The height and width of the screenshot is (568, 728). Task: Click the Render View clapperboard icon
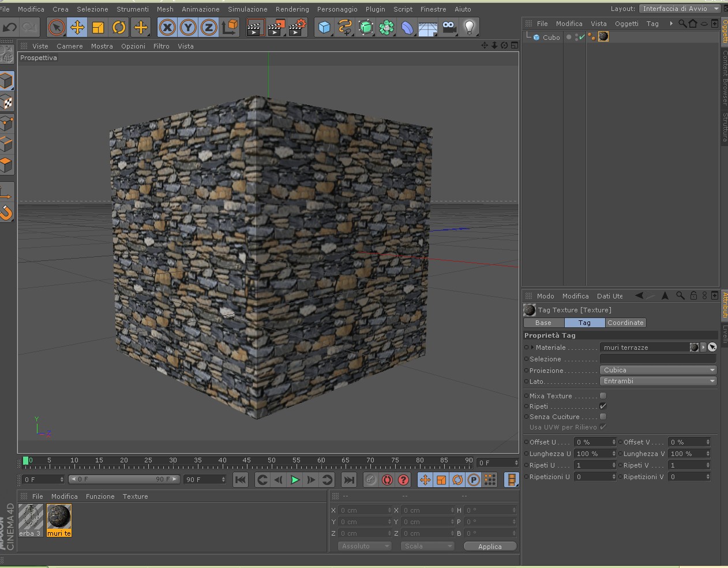[x=254, y=27]
